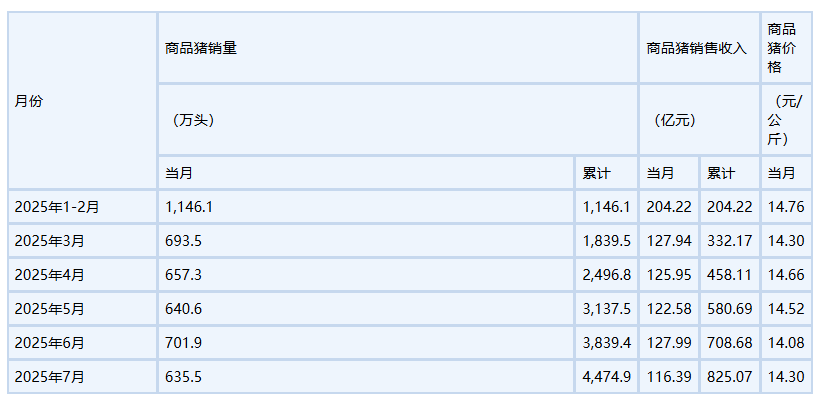This screenshot has width=825, height=399.
Task: Click the 月份 header cell
Action: pos(83,101)
